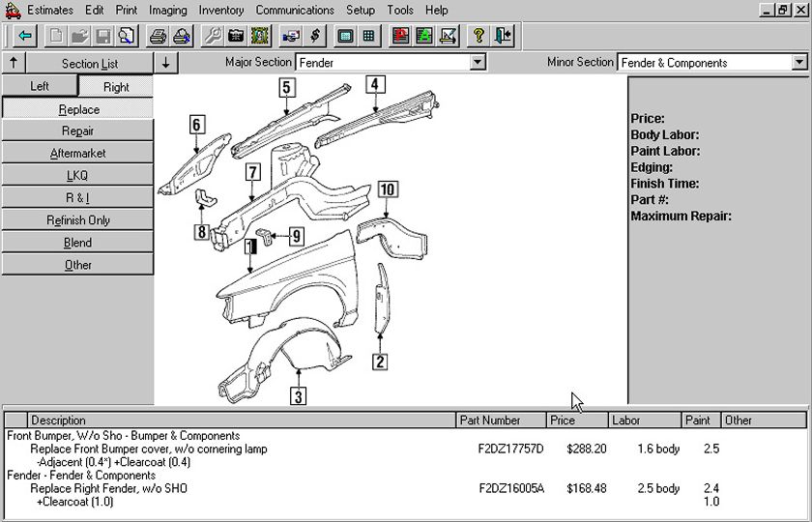Image resolution: width=812 pixels, height=522 pixels.
Task: Select part callout 4 in fender diagram
Action: point(375,84)
